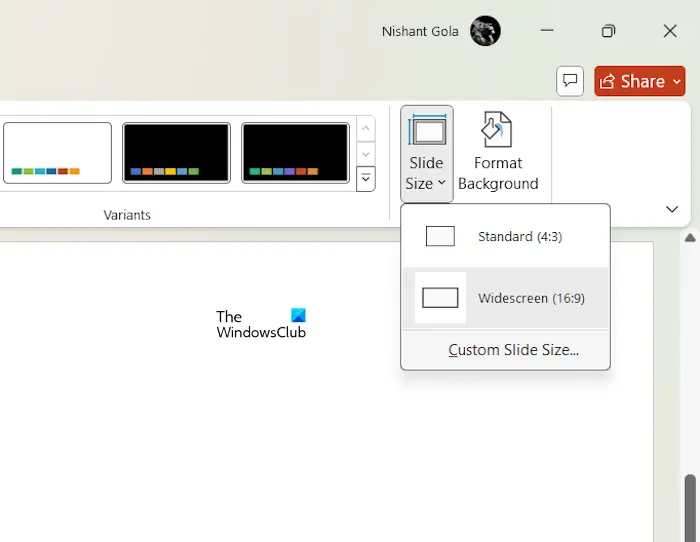Image resolution: width=700 pixels, height=542 pixels.
Task: Click the Format Background paint bucket icon
Action: [x=496, y=129]
